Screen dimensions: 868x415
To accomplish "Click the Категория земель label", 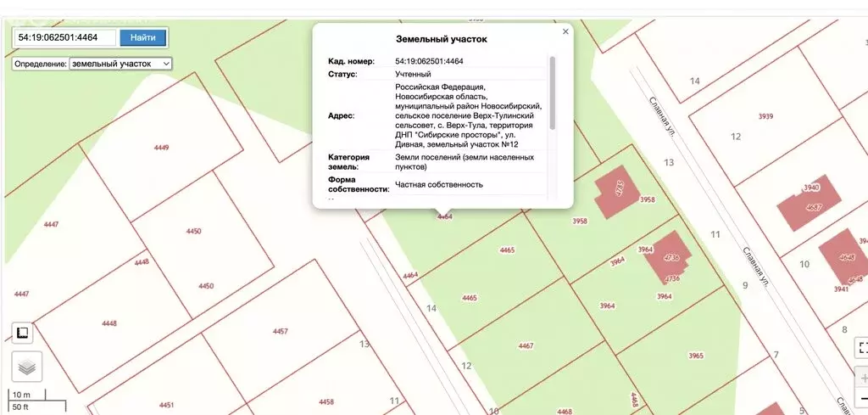I will (x=348, y=162).
